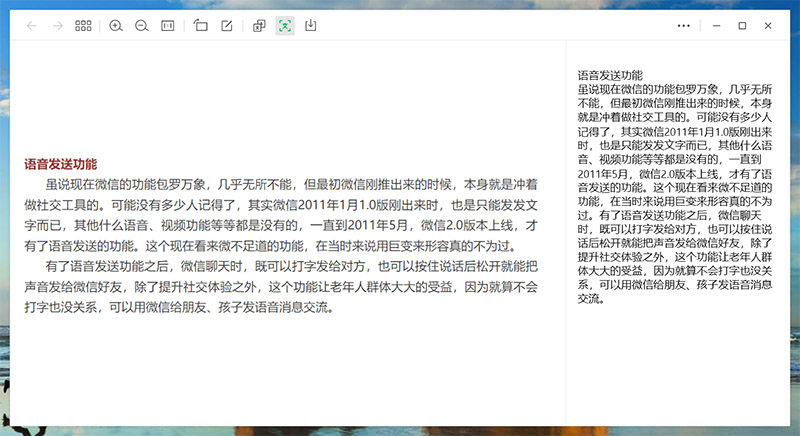Click image line starting 字而已，其他什么语音
This screenshot has width=800, height=436.
tap(281, 225)
